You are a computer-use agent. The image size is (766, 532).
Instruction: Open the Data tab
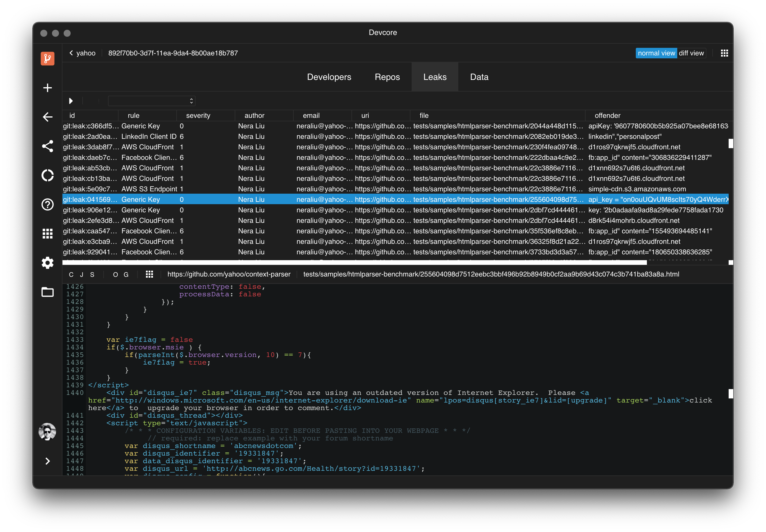(x=479, y=77)
